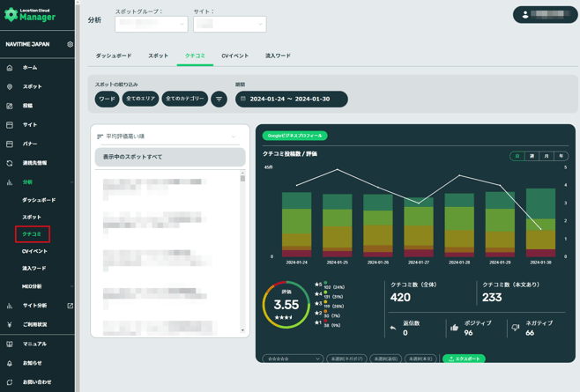Screen dimensions: 580x392
Task: Open the round filter icon button
Action: 219,100
